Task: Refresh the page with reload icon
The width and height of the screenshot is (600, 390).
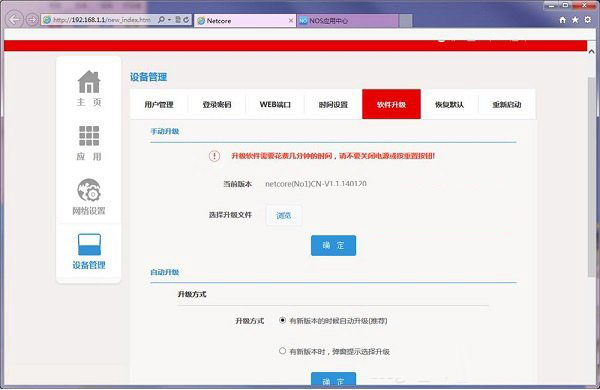Action: tap(186, 20)
